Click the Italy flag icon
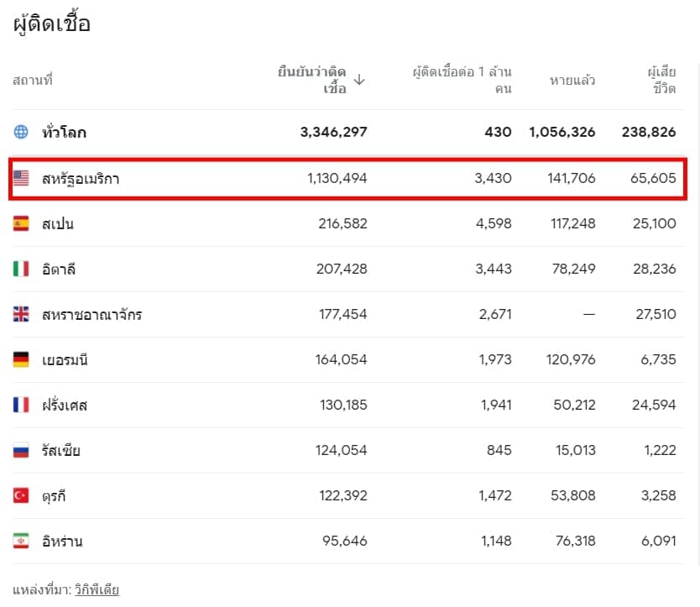 tap(21, 269)
